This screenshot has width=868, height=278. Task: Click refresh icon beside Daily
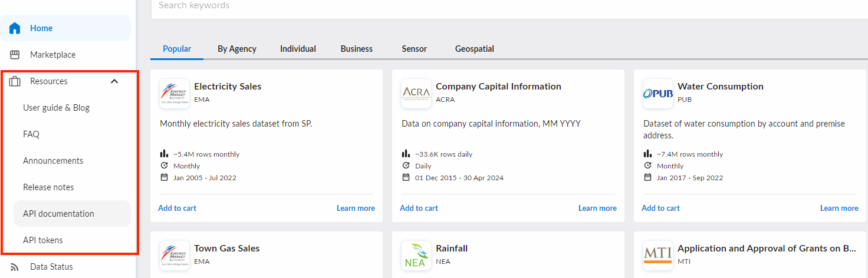coord(406,166)
